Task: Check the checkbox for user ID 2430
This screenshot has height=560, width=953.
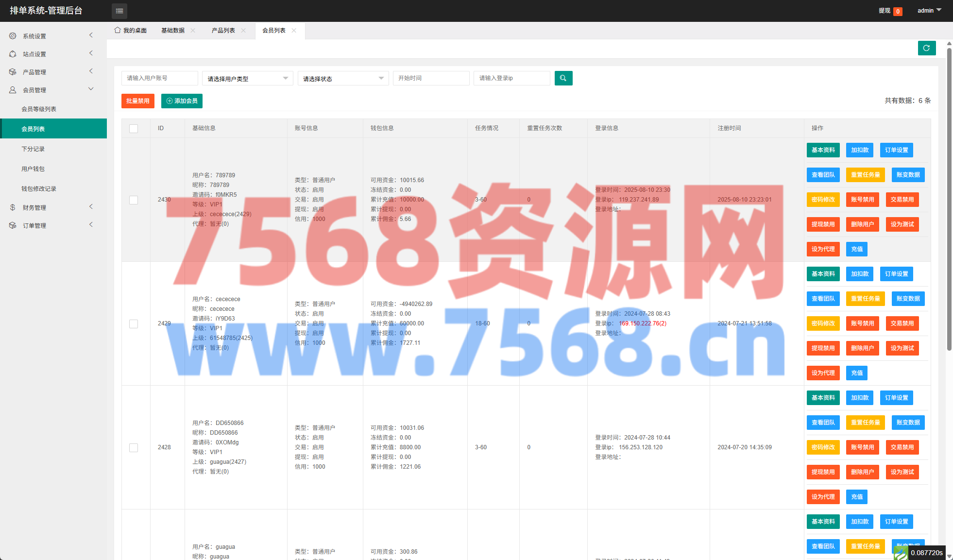Action: pyautogui.click(x=134, y=200)
